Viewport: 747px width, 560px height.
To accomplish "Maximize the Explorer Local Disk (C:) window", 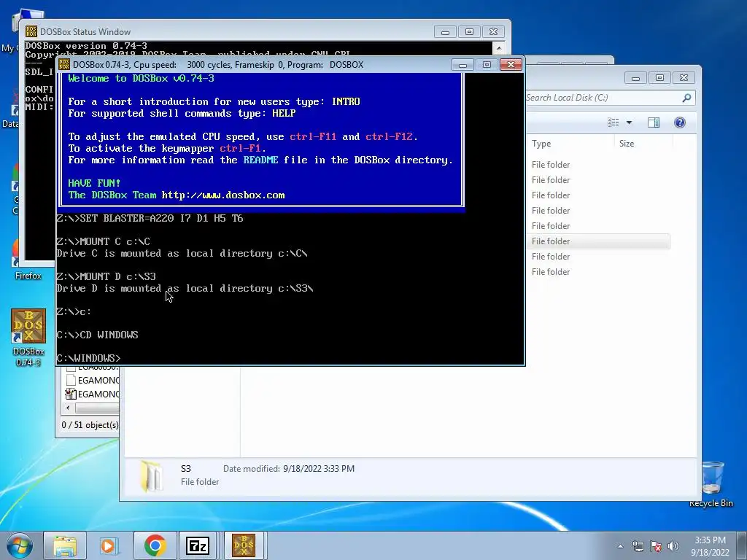I will click(659, 77).
